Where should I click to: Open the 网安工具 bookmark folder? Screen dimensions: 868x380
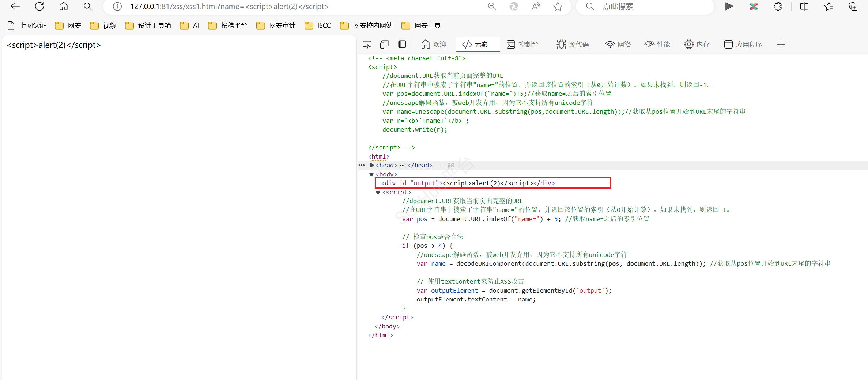[x=421, y=26]
